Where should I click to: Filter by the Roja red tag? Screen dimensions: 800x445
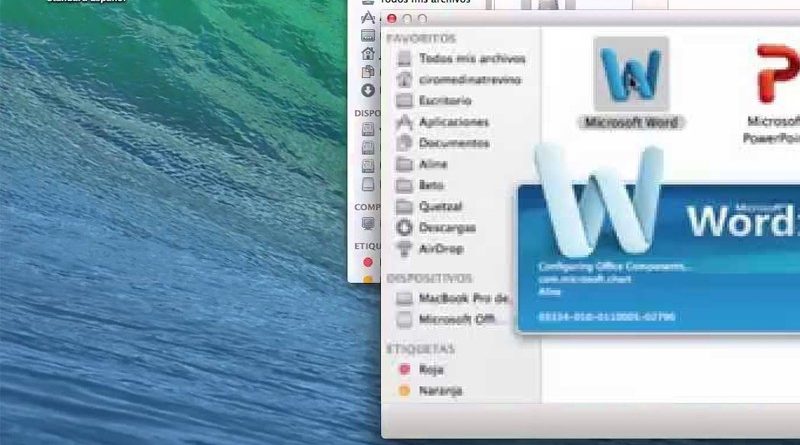[x=432, y=369]
